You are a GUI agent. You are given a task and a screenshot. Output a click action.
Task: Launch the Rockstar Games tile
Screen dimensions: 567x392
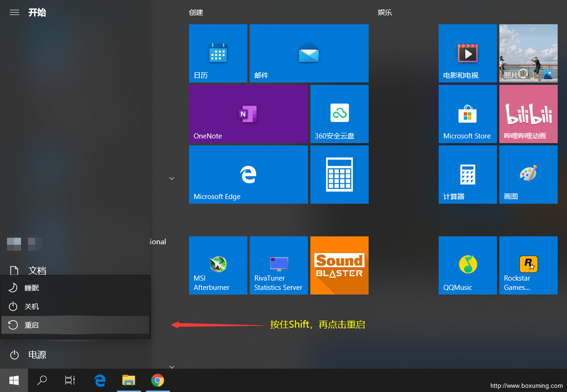[528, 265]
